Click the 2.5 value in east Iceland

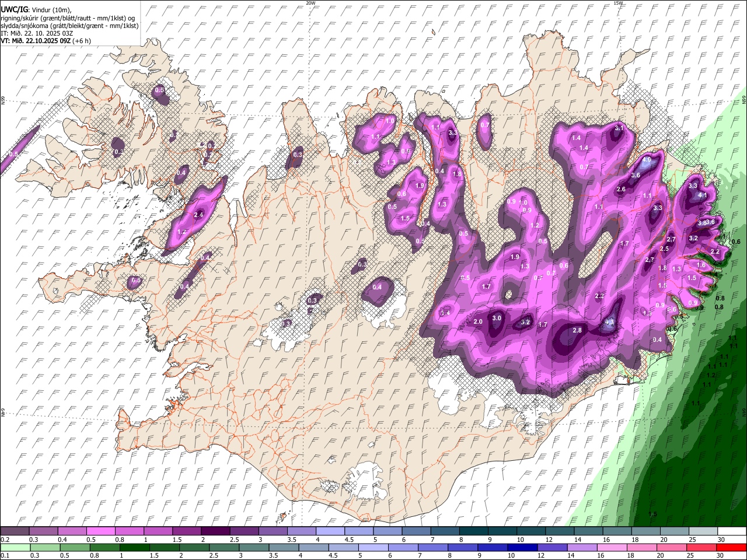(x=664, y=249)
